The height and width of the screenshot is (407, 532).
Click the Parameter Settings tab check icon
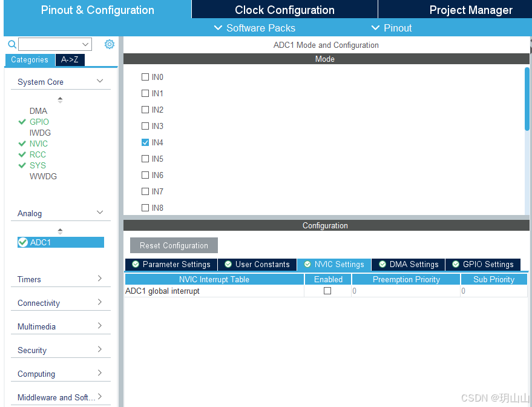click(136, 264)
